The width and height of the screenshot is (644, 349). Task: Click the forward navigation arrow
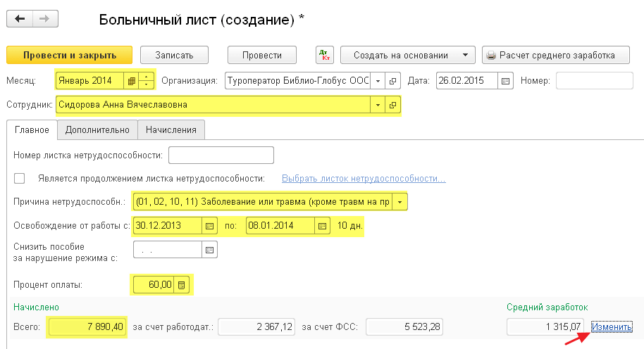44,19
